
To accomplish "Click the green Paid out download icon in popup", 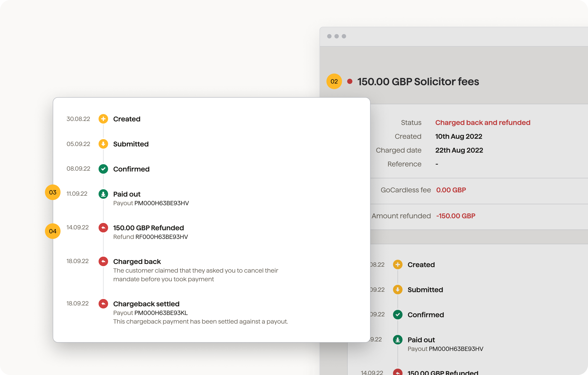I will click(x=103, y=194).
